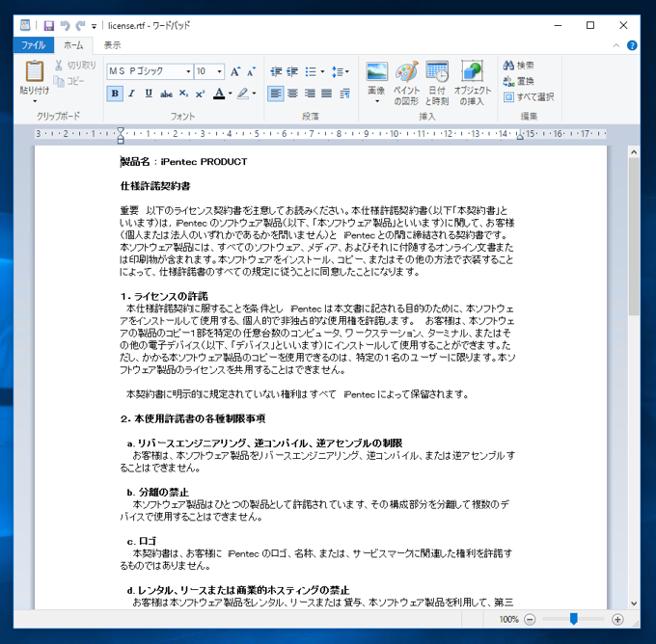Open the font size 10 dropdown

coord(219,71)
